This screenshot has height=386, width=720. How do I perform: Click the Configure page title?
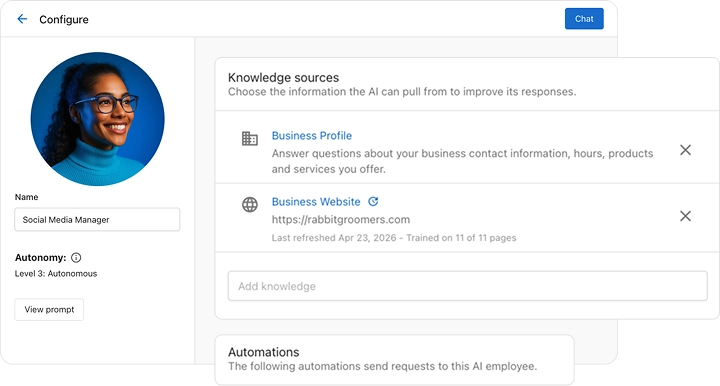point(64,19)
